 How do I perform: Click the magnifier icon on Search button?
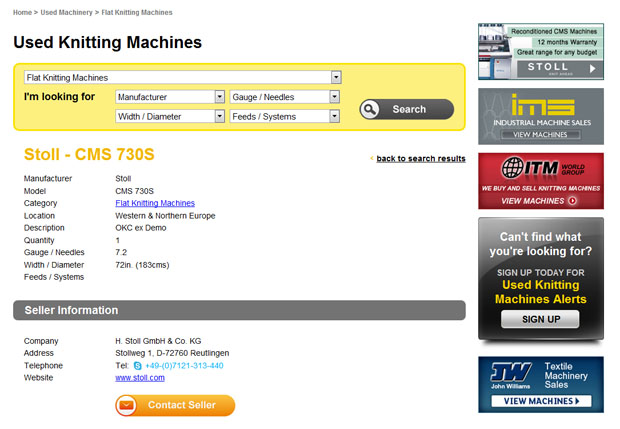[x=370, y=109]
